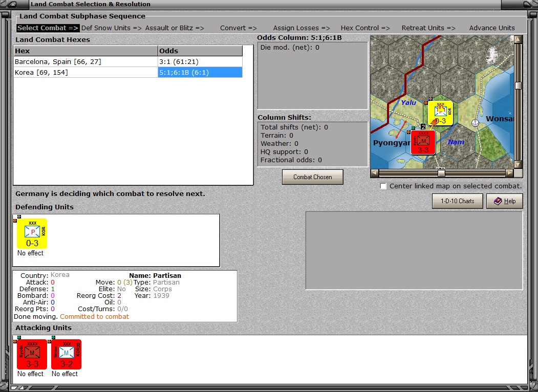Click the Yalu river label on map
Image resolution: width=538 pixels, height=392 pixels.
[408, 102]
